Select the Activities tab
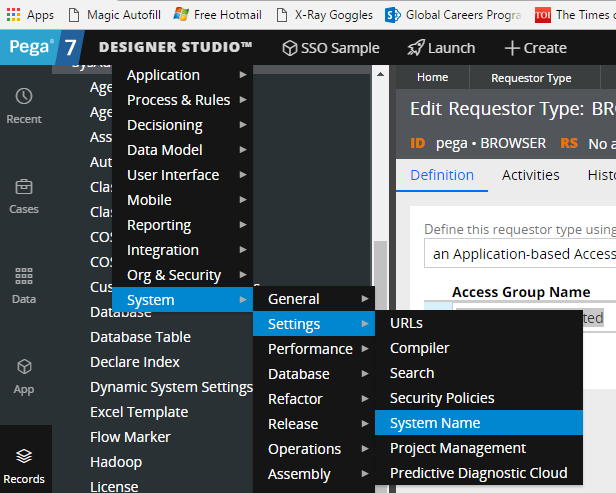This screenshot has height=493, width=616. [530, 175]
